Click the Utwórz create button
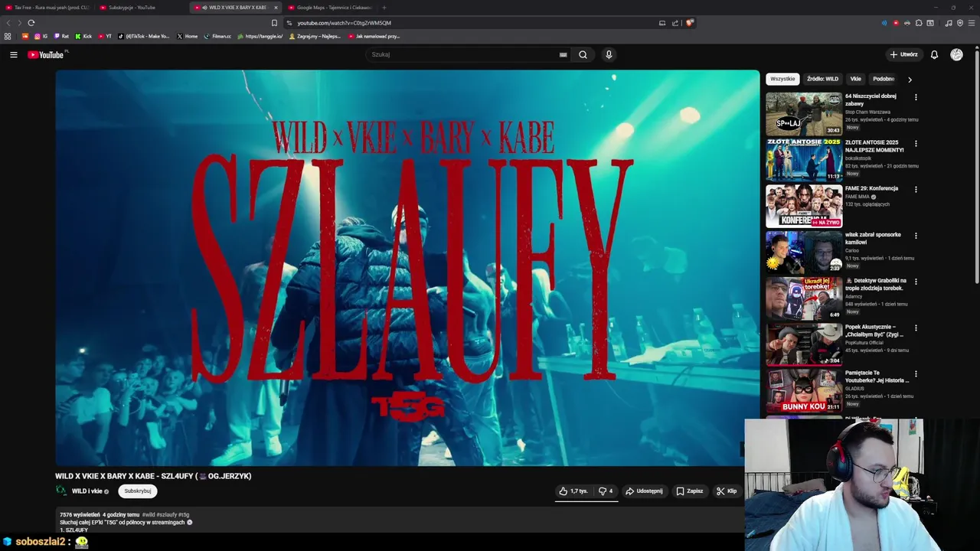 click(x=903, y=54)
